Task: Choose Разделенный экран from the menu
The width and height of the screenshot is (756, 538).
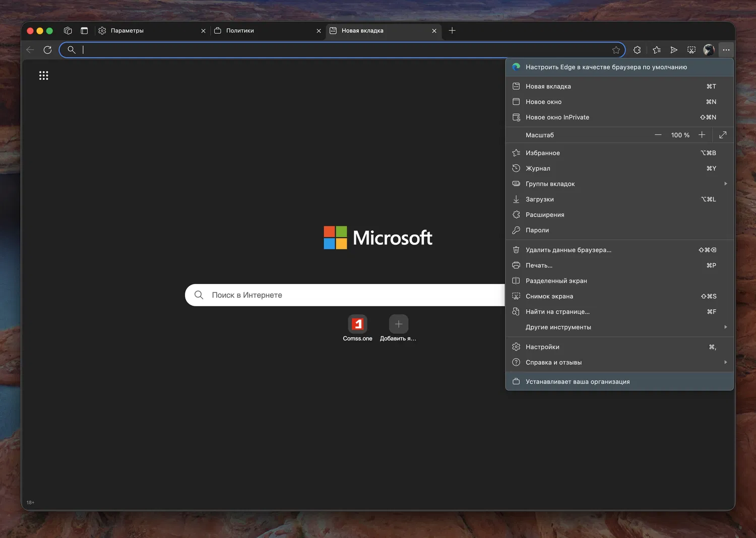Action: (x=619, y=281)
